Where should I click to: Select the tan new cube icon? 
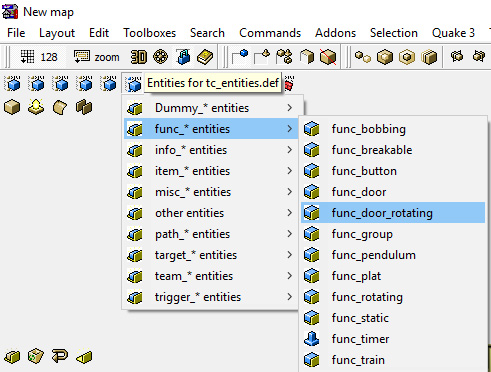12,107
